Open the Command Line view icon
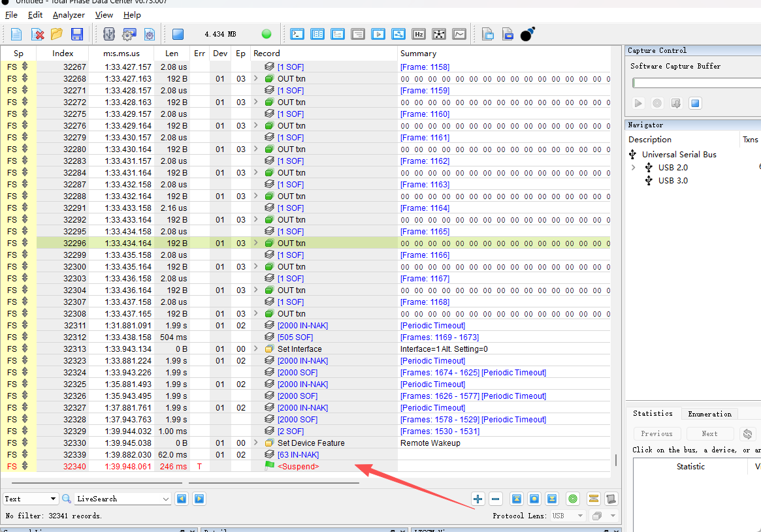This screenshot has width=761, height=532. pyautogui.click(x=297, y=34)
